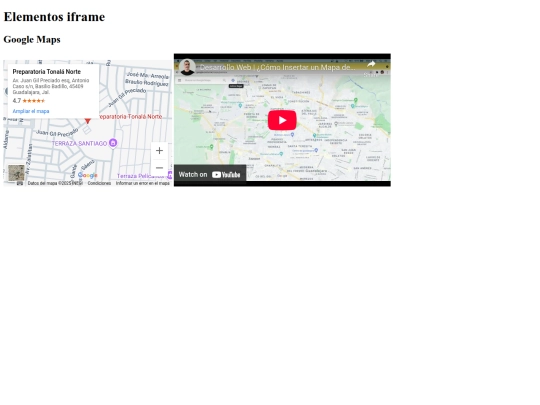Image resolution: width=540 pixels, height=405 pixels.
Task: Click 'Datos del mapa ©2025 INEGI' text
Action: pos(55,183)
